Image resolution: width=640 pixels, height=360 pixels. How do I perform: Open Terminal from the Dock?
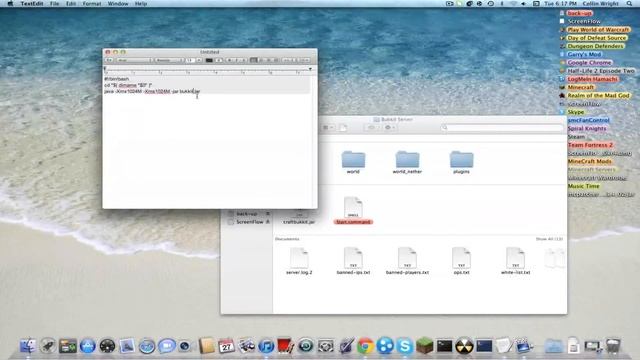pos(444,346)
